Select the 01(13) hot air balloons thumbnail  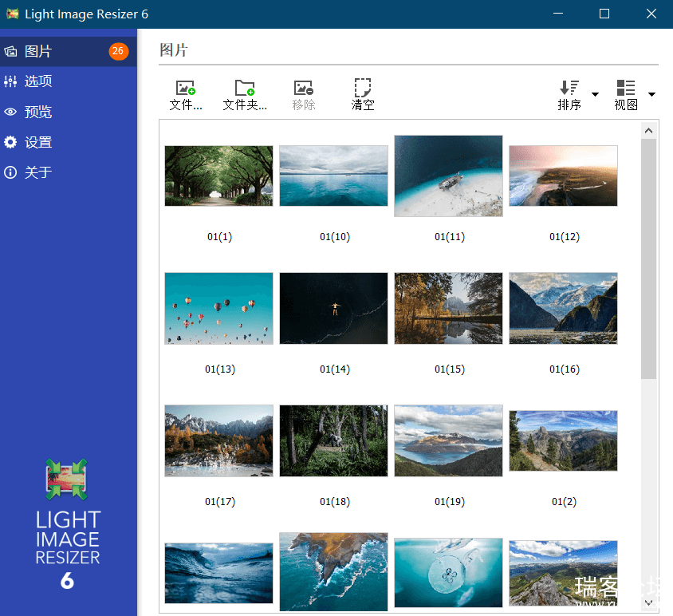click(x=219, y=308)
